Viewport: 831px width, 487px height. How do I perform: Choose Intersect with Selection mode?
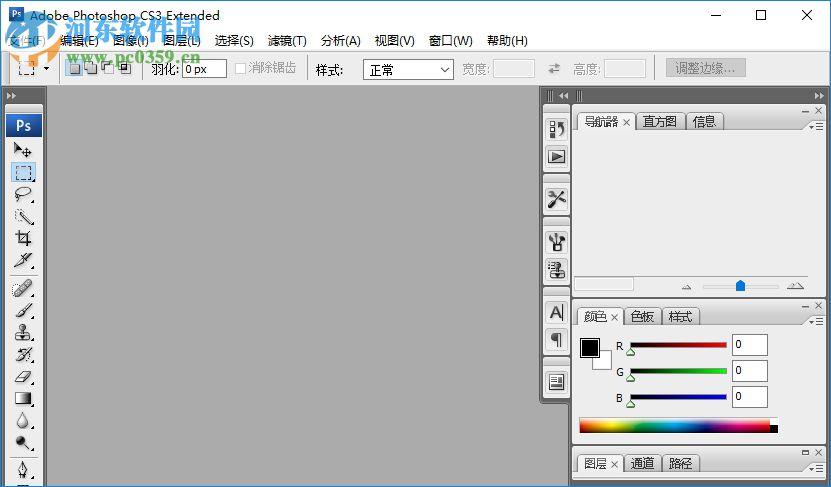coord(125,68)
